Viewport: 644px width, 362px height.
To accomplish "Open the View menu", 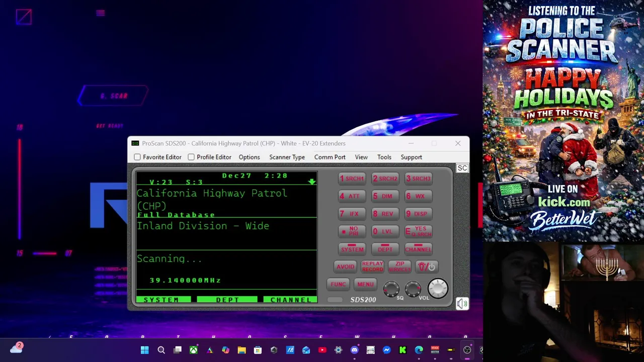I will (361, 157).
